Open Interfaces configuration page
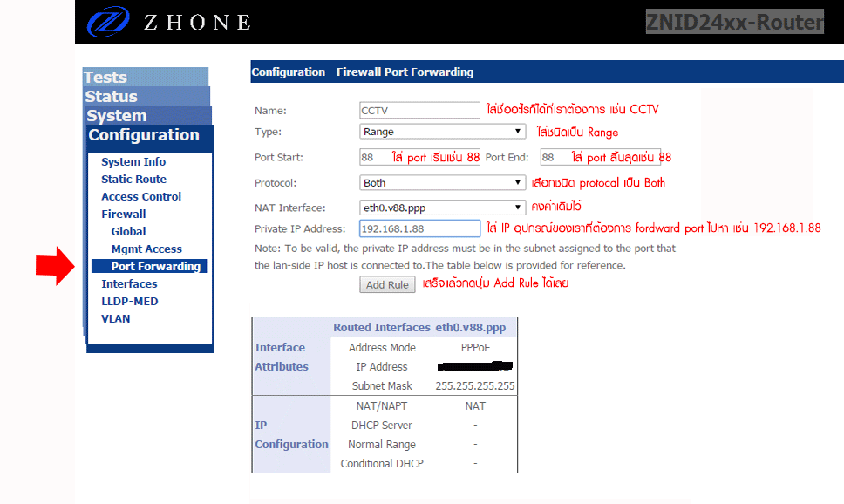844x504 pixels. [129, 283]
